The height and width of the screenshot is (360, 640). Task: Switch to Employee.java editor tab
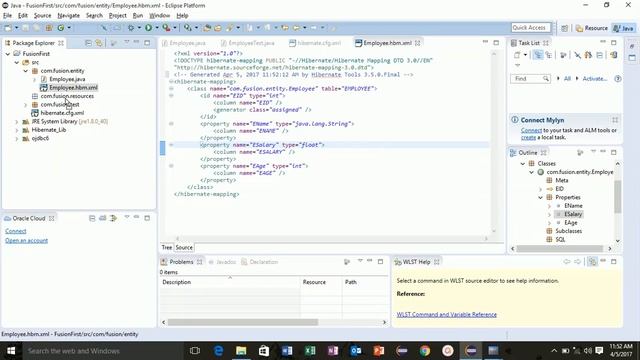point(184,43)
